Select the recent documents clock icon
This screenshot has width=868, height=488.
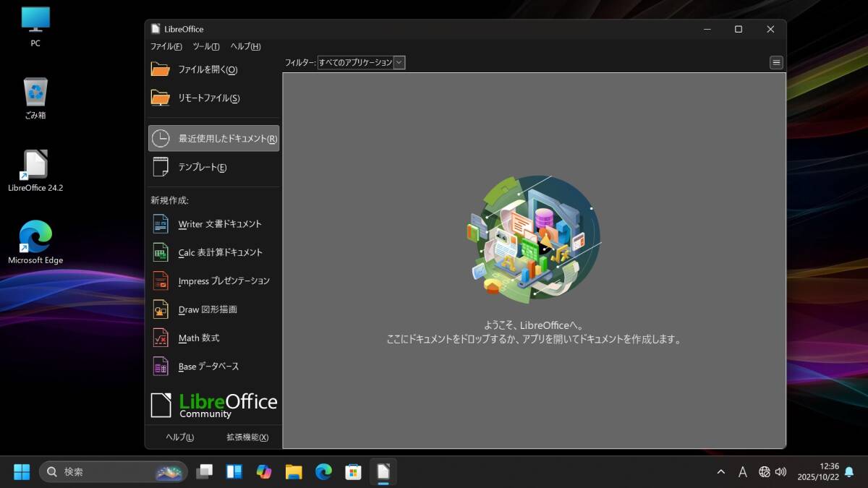(160, 139)
